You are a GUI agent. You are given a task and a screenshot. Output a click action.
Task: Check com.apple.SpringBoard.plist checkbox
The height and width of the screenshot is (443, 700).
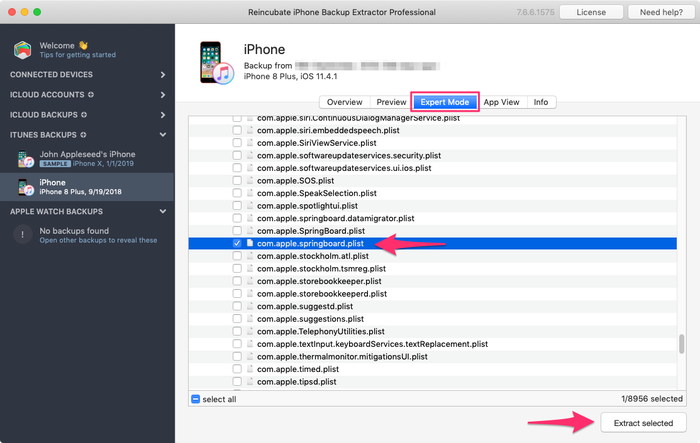point(237,231)
